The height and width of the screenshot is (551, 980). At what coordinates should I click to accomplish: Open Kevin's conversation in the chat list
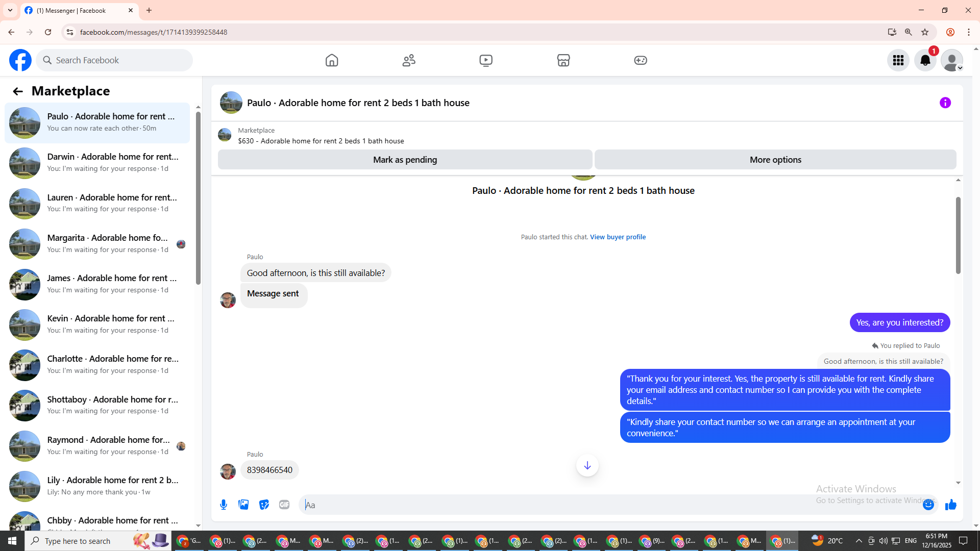click(97, 324)
